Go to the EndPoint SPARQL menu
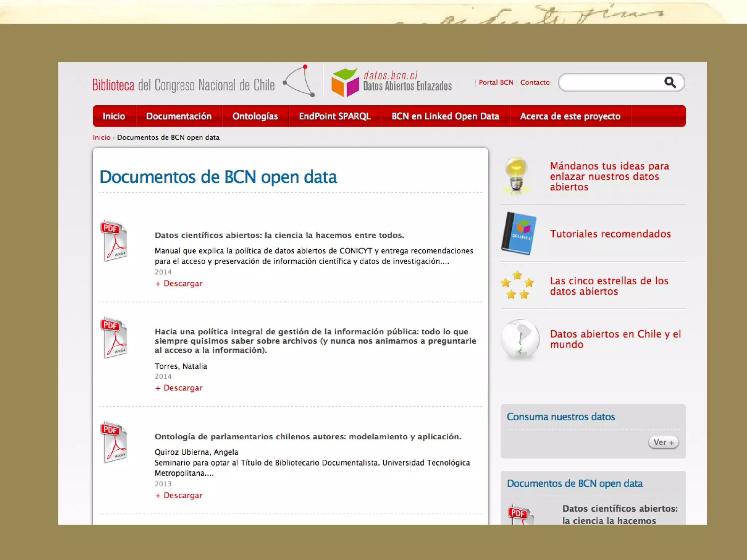This screenshot has height=560, width=747. tap(334, 116)
